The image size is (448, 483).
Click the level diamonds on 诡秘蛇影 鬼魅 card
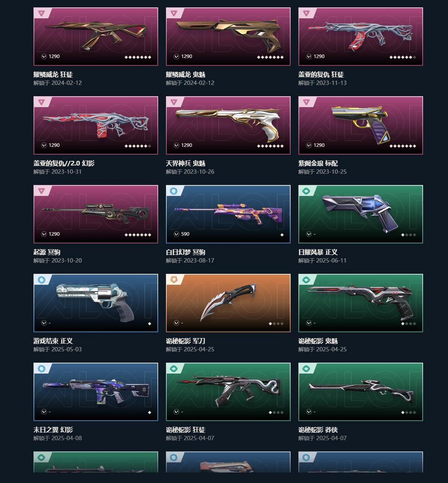click(409, 324)
